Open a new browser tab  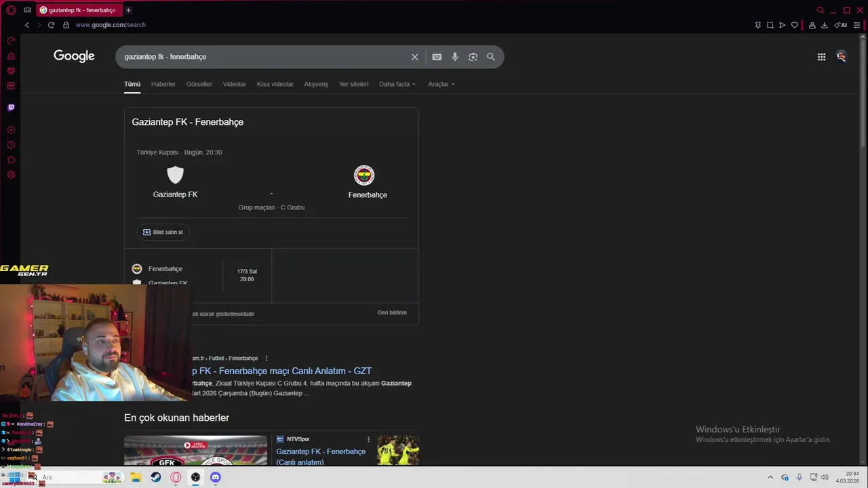click(128, 10)
